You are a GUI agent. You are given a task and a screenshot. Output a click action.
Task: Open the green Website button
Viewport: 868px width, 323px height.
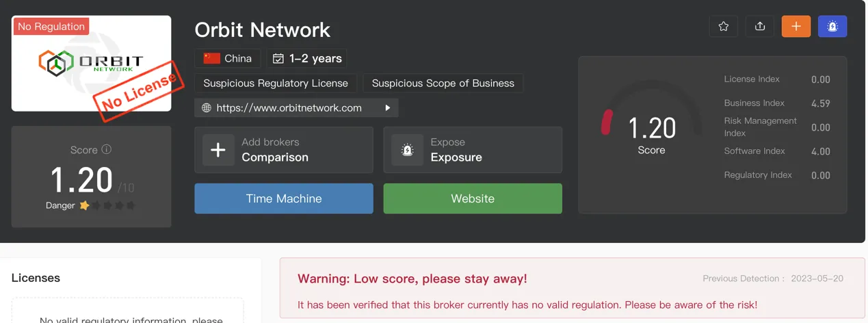coord(473,198)
